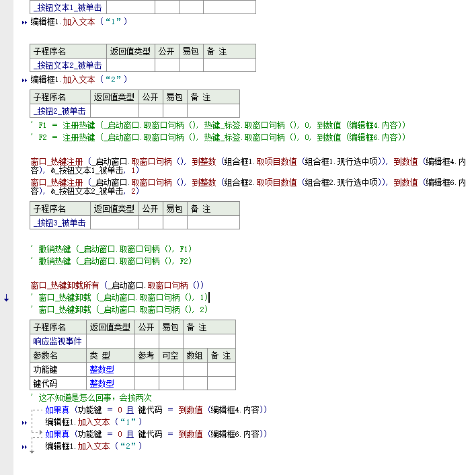Image resolution: width=476 pixels, height=475 pixels.
Task: Click the double-arrow marker beside 加入文本 (“1”)
Action: 24,22
